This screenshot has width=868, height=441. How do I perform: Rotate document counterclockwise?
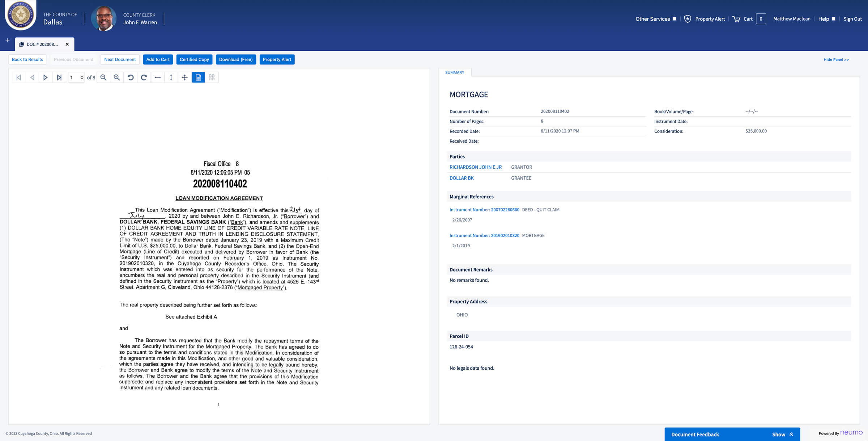click(x=131, y=77)
